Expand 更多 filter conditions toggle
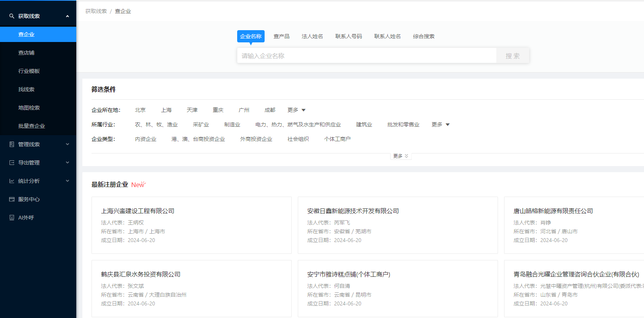 [401, 156]
